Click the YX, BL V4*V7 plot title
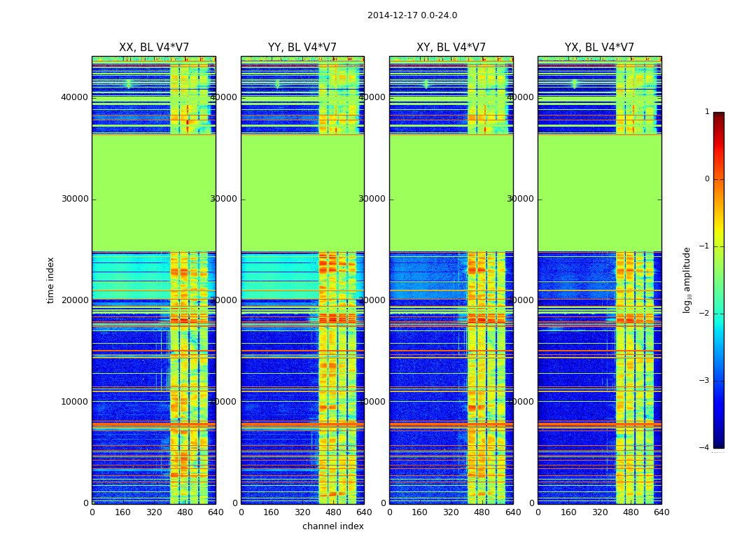735x560 pixels. pos(599,48)
